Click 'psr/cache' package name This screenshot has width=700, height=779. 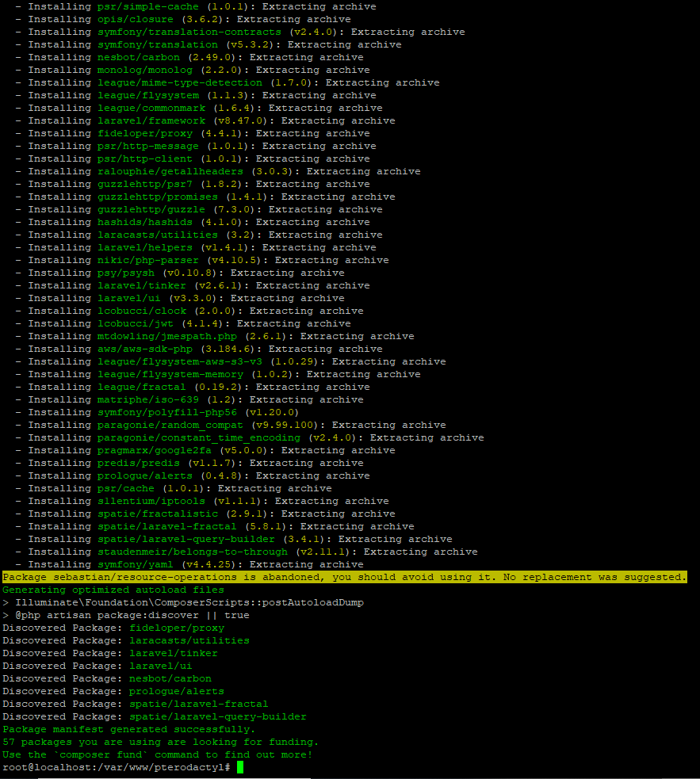tap(126, 488)
